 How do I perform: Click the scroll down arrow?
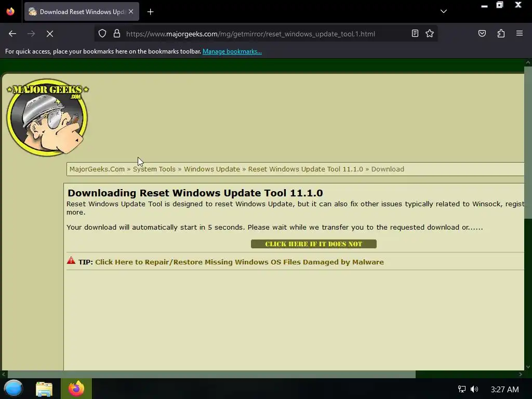click(528, 367)
